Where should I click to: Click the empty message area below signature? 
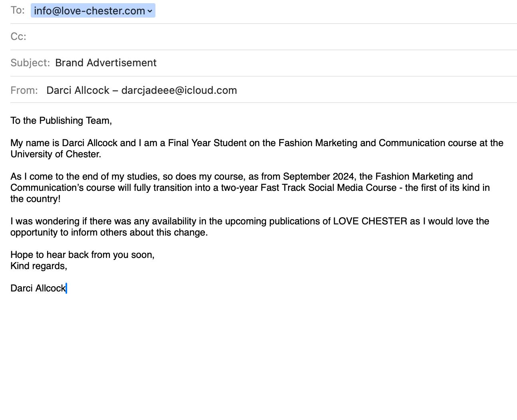pyautogui.click(x=258, y=351)
